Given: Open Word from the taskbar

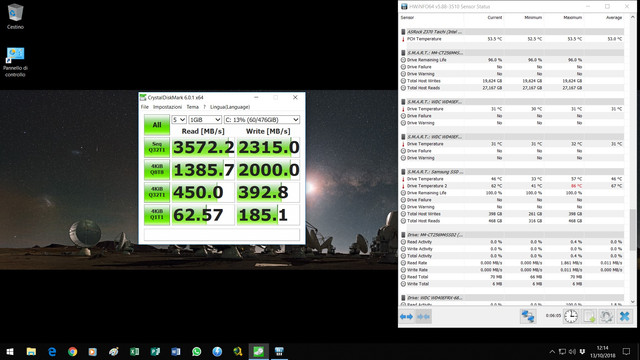Looking at the screenshot, I should [x=176, y=351].
